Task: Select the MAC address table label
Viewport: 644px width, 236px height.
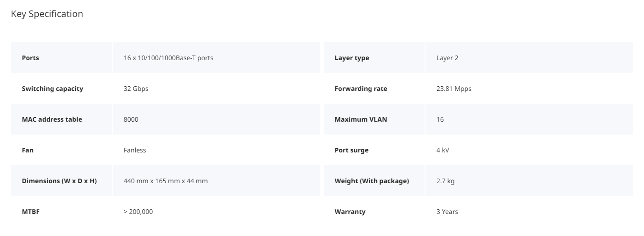Action: (52, 119)
